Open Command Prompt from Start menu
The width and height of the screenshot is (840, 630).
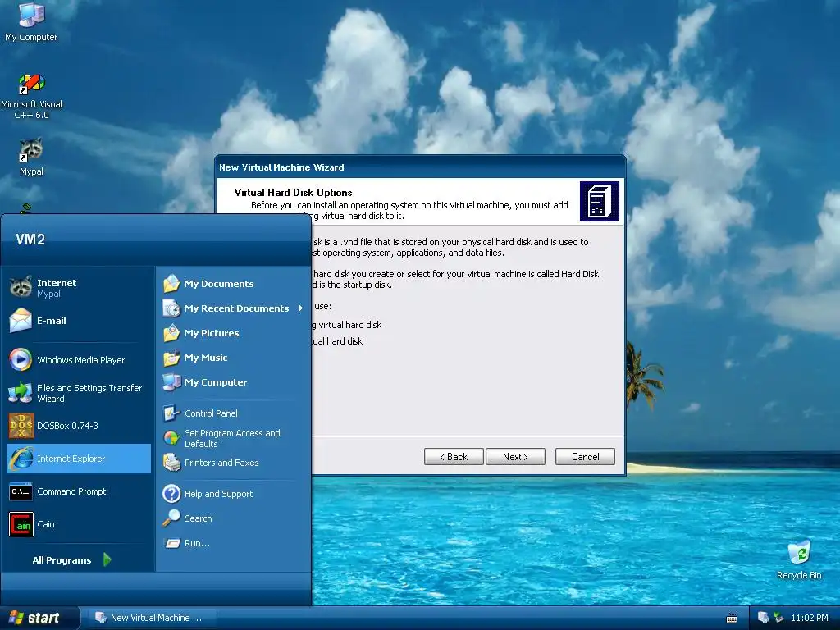click(x=79, y=491)
